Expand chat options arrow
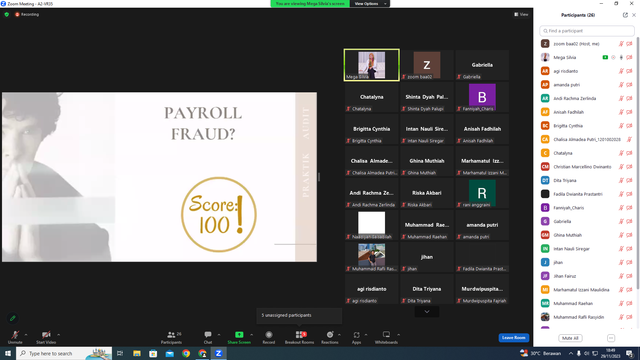This screenshot has height=360, width=640. point(219,335)
